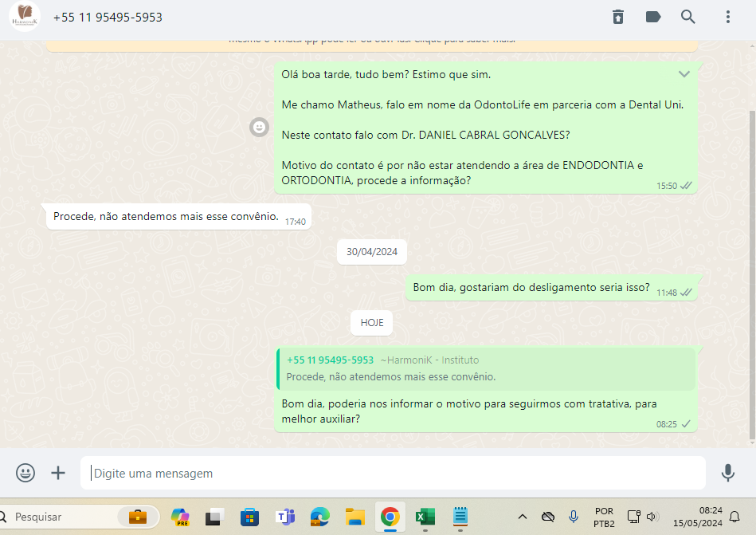Open the label tag icon in header
This screenshot has width=756, height=535.
[653, 17]
